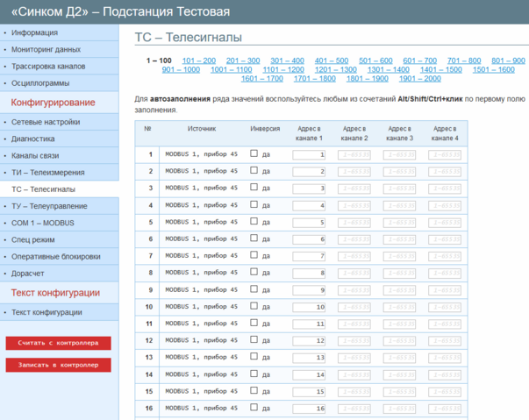Go to range 1901 – 2000
The image size is (529, 420).
[419, 78]
